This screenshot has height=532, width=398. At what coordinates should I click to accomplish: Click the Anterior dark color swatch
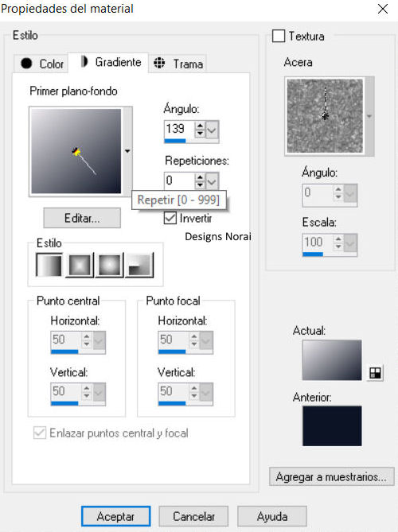[x=332, y=425]
